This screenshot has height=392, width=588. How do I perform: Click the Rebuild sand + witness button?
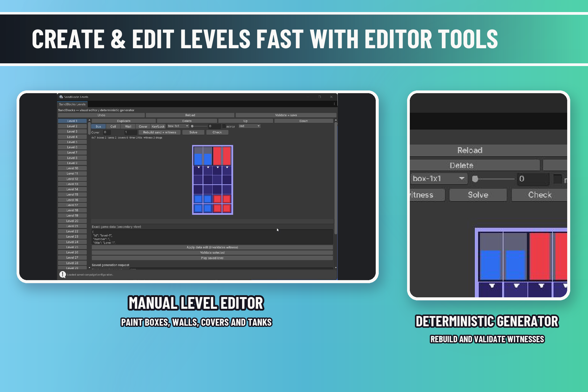160,132
